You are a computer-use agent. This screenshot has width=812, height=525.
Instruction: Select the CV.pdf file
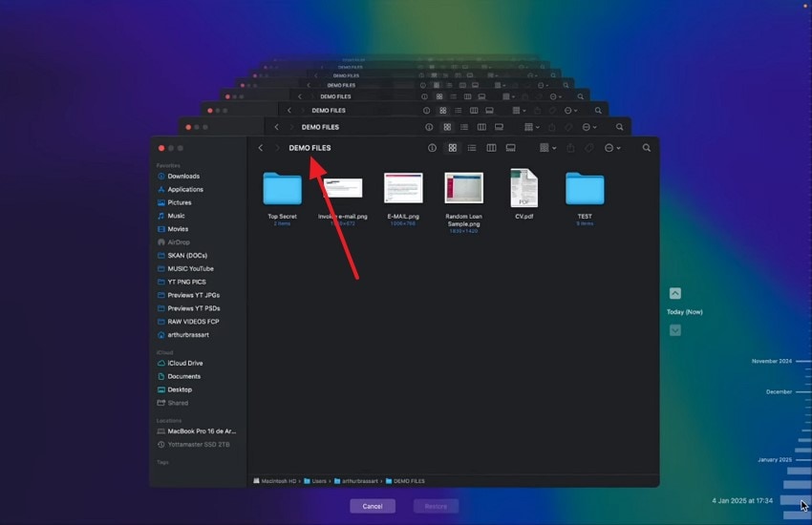tap(524, 188)
